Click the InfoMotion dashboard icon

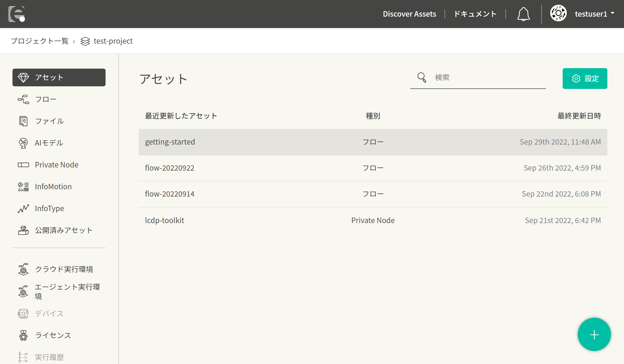[x=23, y=187]
